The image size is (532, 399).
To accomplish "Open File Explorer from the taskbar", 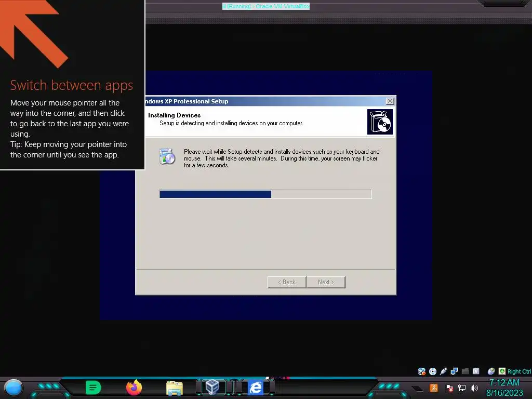I will (x=175, y=388).
